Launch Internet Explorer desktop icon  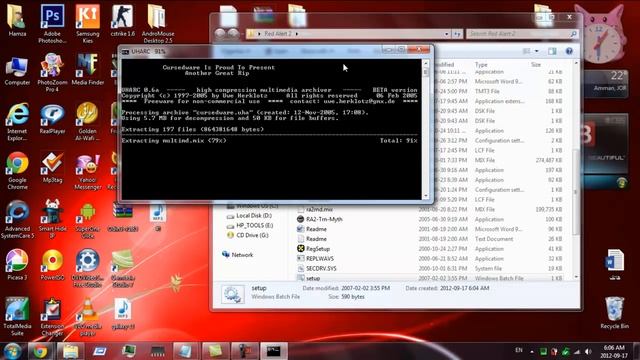click(17, 121)
